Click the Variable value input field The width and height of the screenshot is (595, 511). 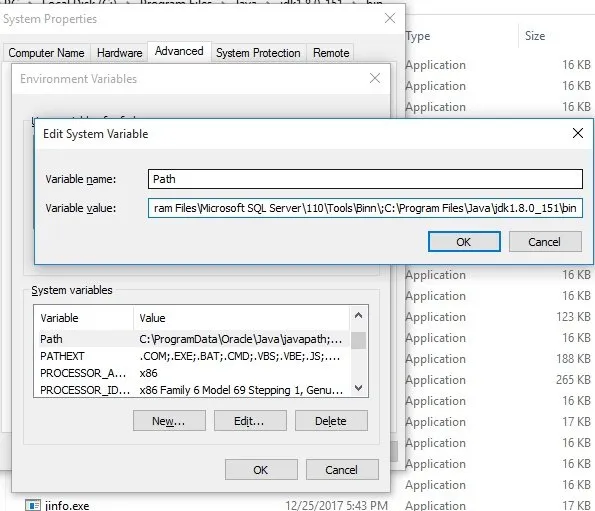coord(365,208)
